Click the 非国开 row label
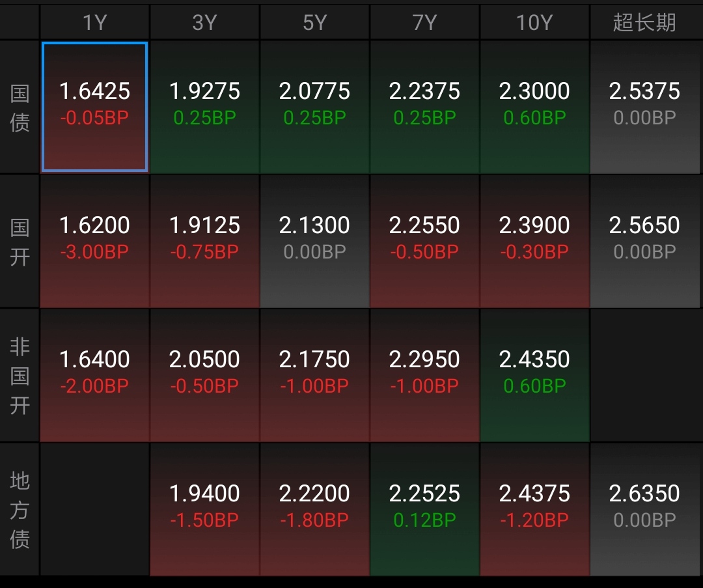 (x=20, y=376)
